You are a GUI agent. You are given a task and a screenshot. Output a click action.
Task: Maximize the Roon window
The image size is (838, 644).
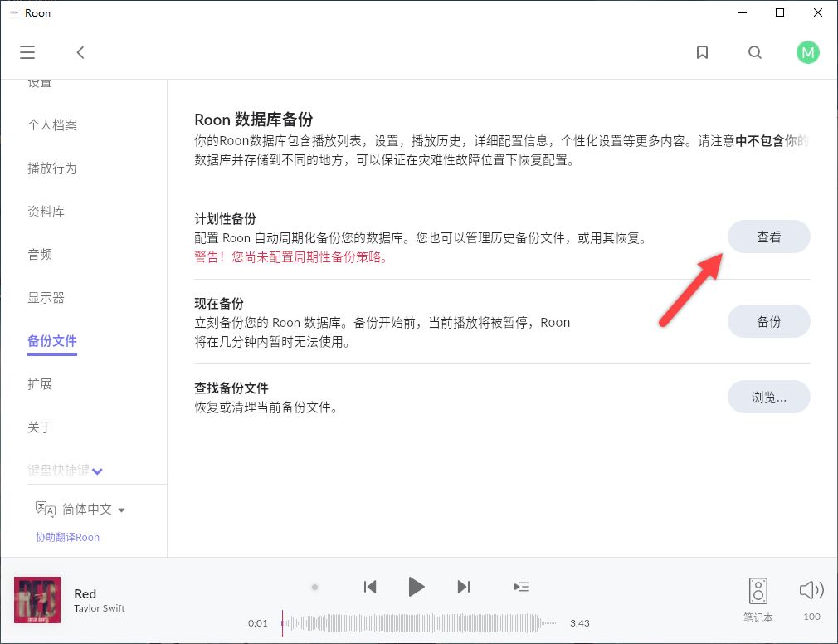pyautogui.click(x=780, y=12)
